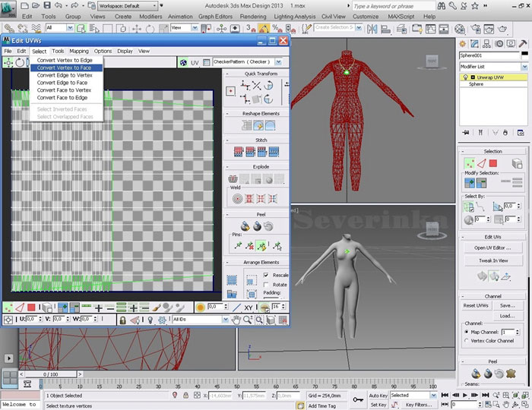Viewport: 532px width, 410px height.
Task: Toggle the Rotate checkbox
Action: coord(266,285)
